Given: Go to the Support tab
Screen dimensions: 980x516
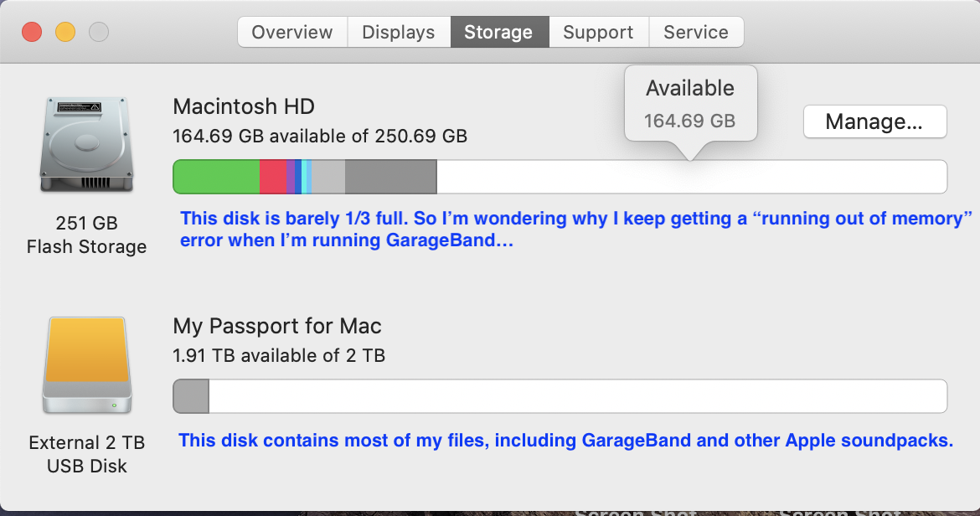Looking at the screenshot, I should 598,33.
